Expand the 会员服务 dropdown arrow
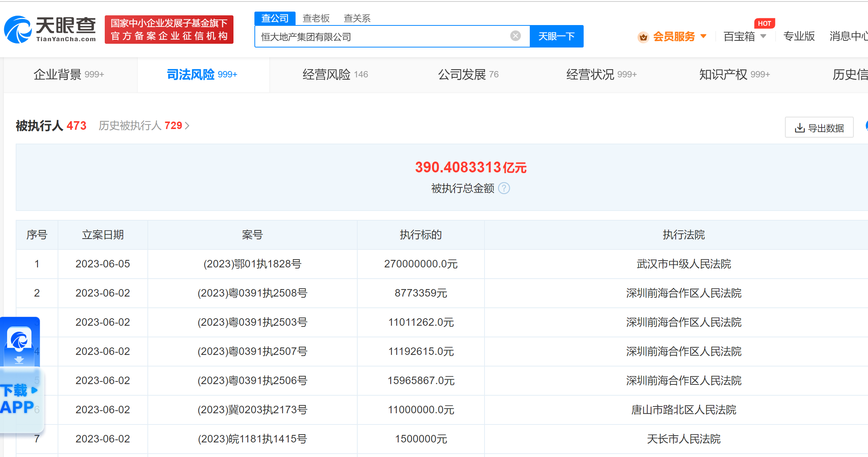This screenshot has height=457, width=868. point(703,36)
